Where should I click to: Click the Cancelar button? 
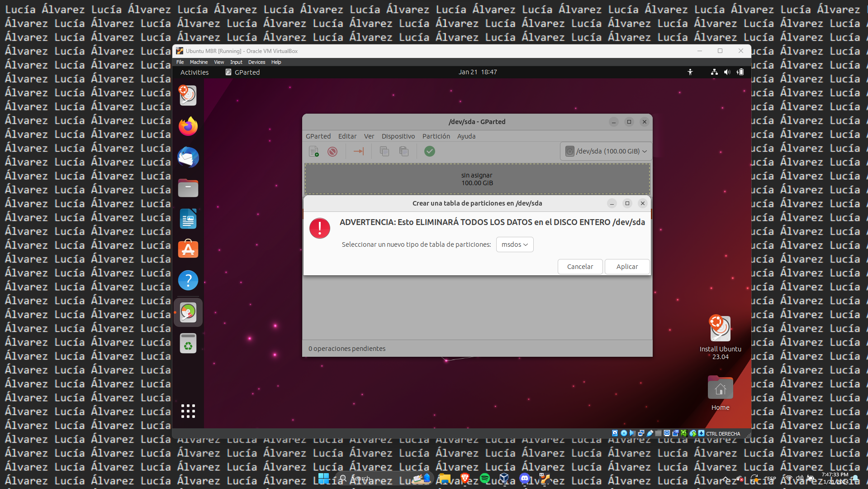click(580, 267)
